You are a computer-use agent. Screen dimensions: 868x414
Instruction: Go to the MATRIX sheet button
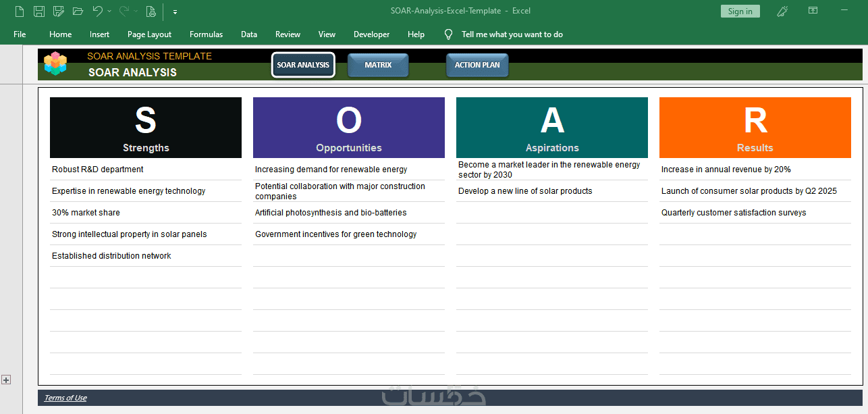coord(378,65)
